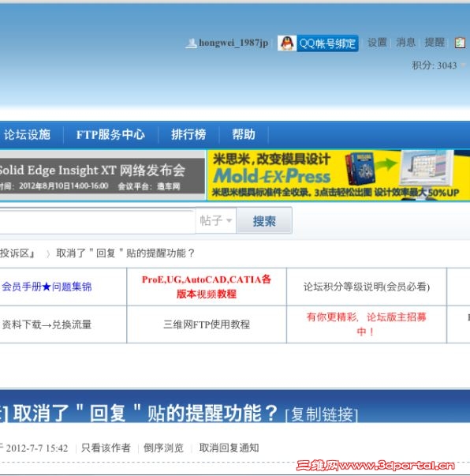Click Mold EX-Press advertisement banner
This screenshot has width=470, height=476.
tap(338, 175)
